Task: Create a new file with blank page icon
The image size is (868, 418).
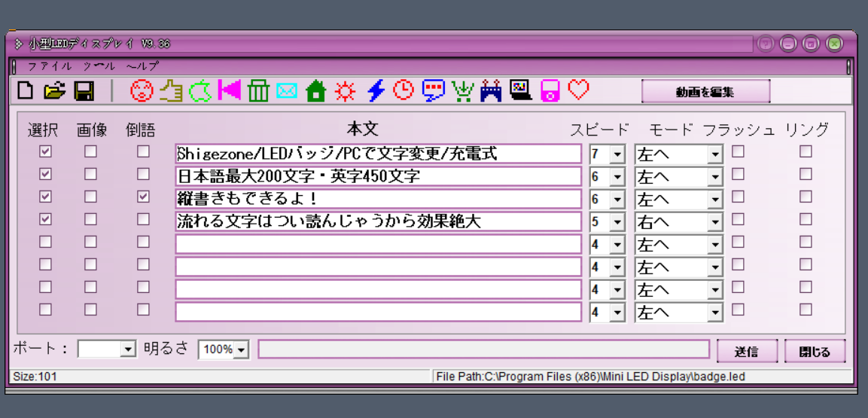Action: [25, 90]
